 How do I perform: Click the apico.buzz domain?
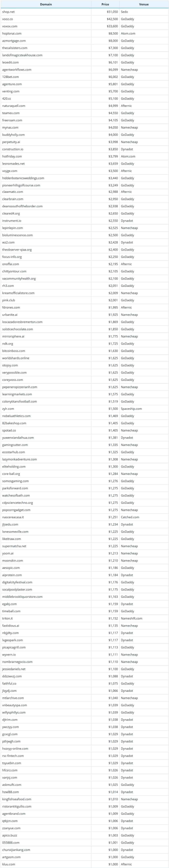(x=9, y=835)
